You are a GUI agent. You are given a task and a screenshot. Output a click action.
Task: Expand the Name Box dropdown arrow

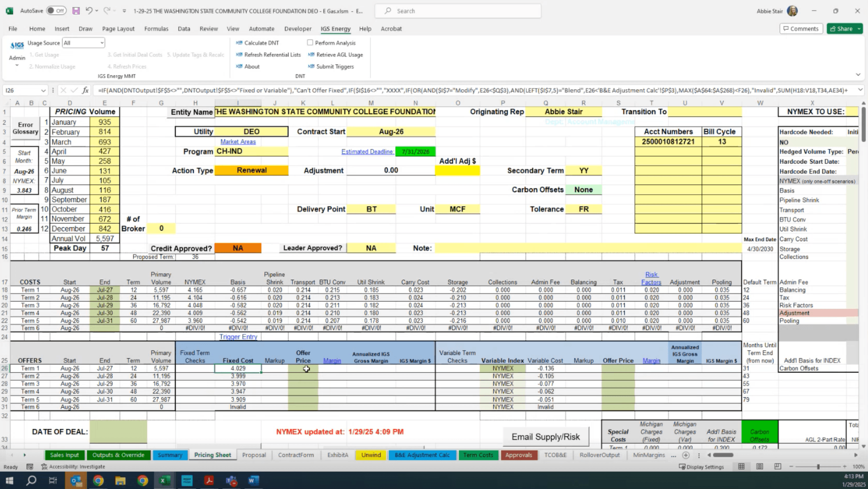pos(43,90)
